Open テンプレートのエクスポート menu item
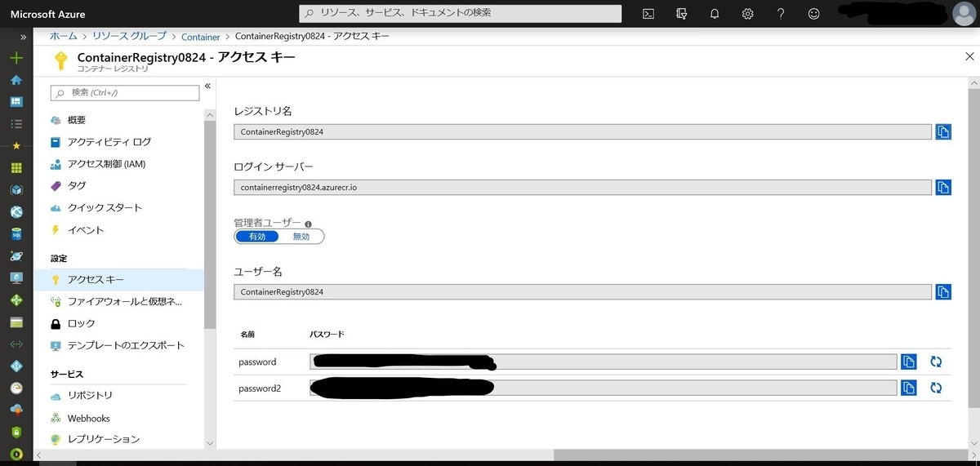 pos(118,346)
